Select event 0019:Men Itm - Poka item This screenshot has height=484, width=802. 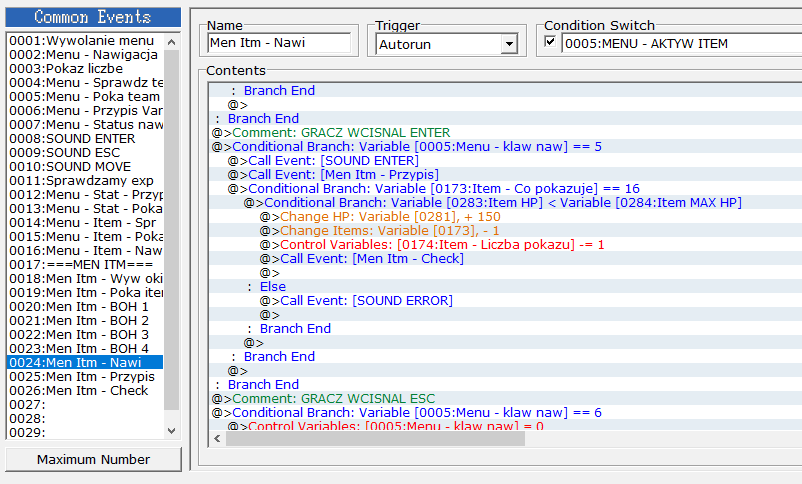pyautogui.click(x=85, y=292)
